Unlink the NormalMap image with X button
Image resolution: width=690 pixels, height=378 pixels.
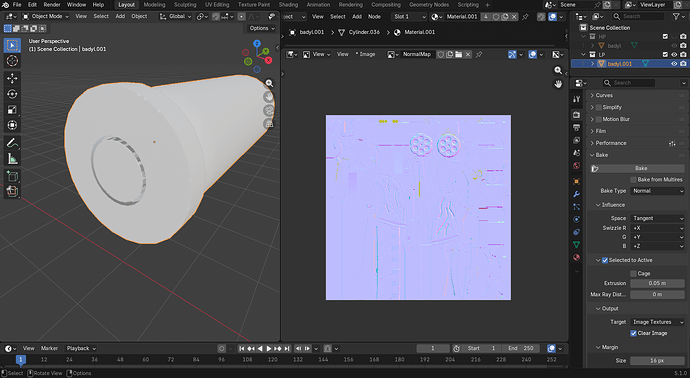(x=468, y=54)
